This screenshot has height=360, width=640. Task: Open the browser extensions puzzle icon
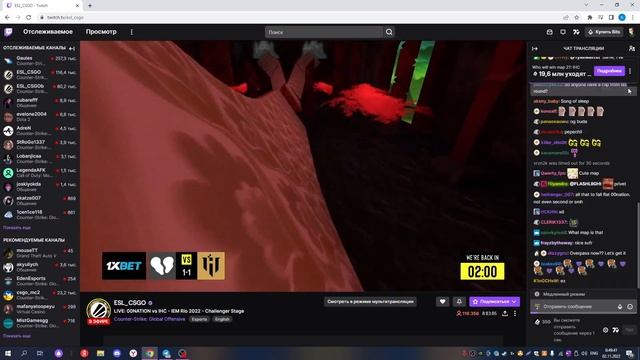[589, 18]
